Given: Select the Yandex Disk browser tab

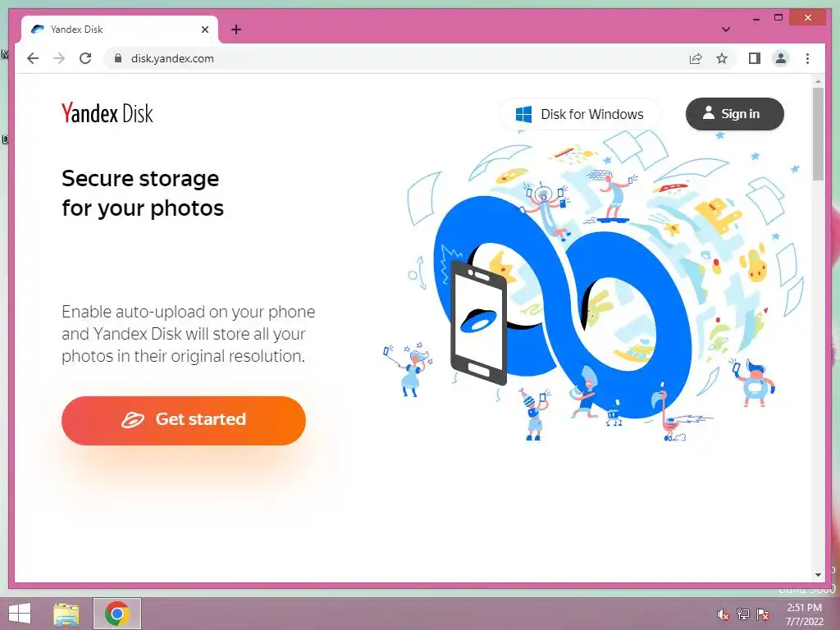Looking at the screenshot, I should [x=120, y=30].
